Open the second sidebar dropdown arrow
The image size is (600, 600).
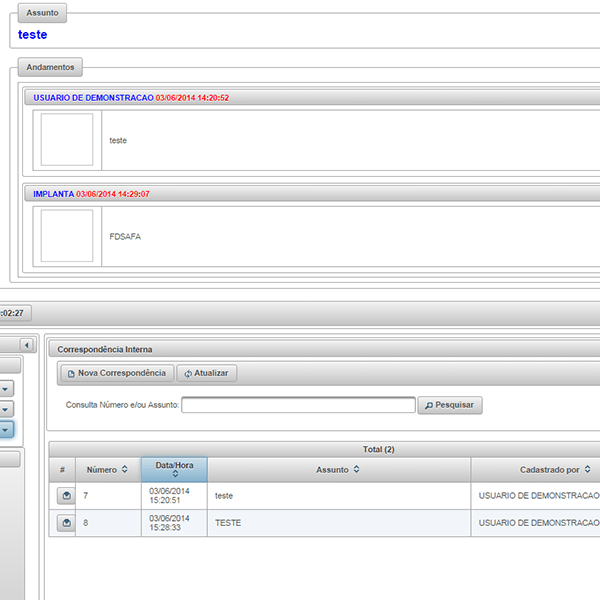coord(5,409)
